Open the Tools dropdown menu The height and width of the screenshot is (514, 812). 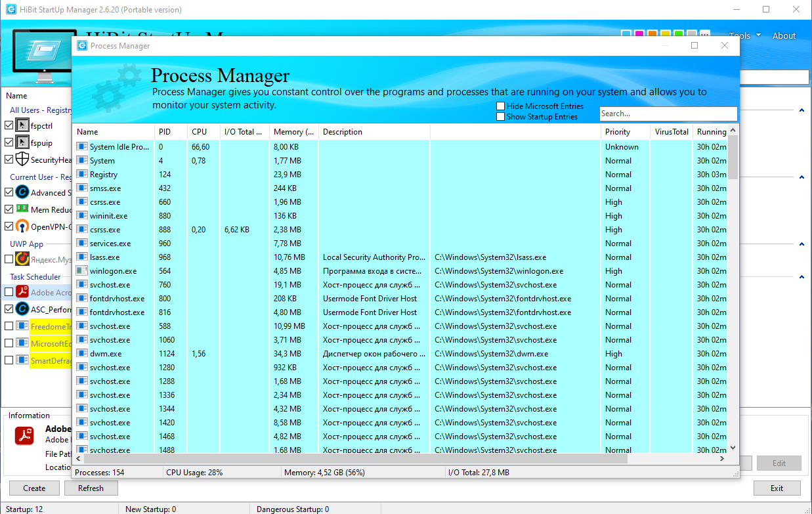tap(744, 36)
